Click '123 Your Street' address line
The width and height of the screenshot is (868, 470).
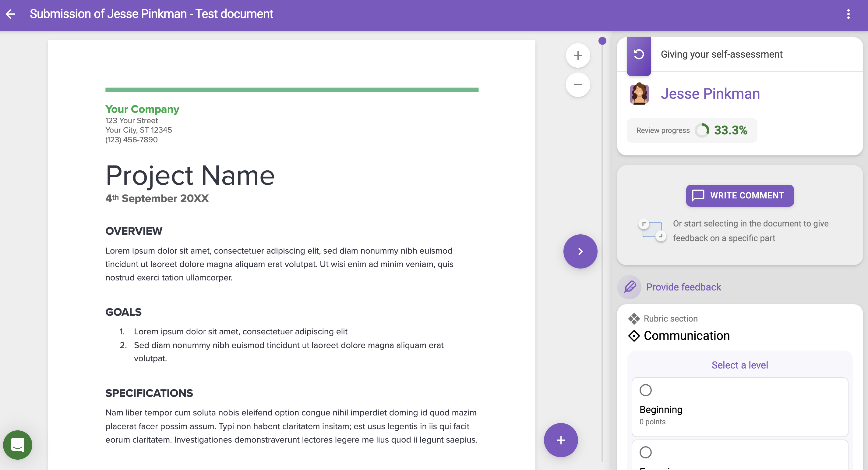(131, 120)
